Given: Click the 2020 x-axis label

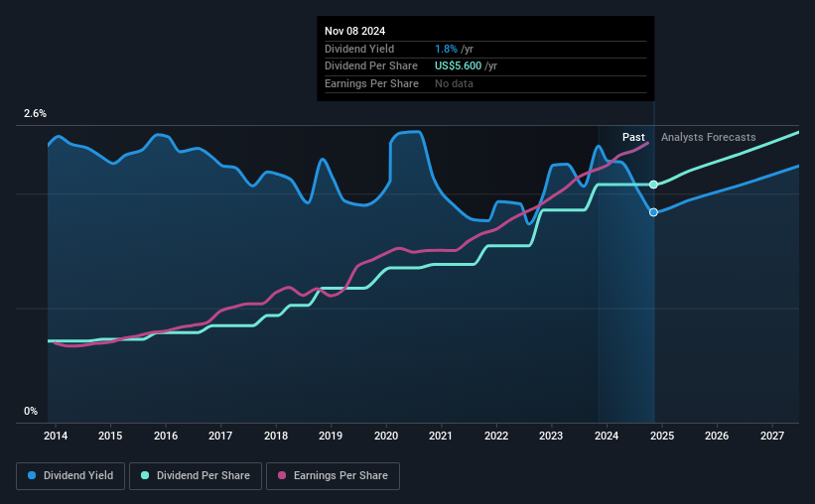Looking at the screenshot, I should pos(386,436).
